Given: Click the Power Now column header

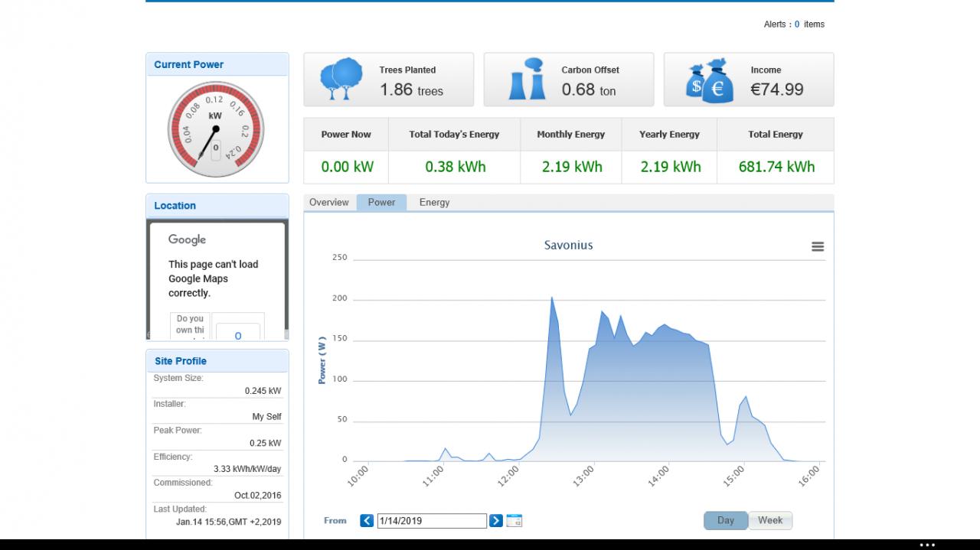Looking at the screenshot, I should pyautogui.click(x=346, y=135).
